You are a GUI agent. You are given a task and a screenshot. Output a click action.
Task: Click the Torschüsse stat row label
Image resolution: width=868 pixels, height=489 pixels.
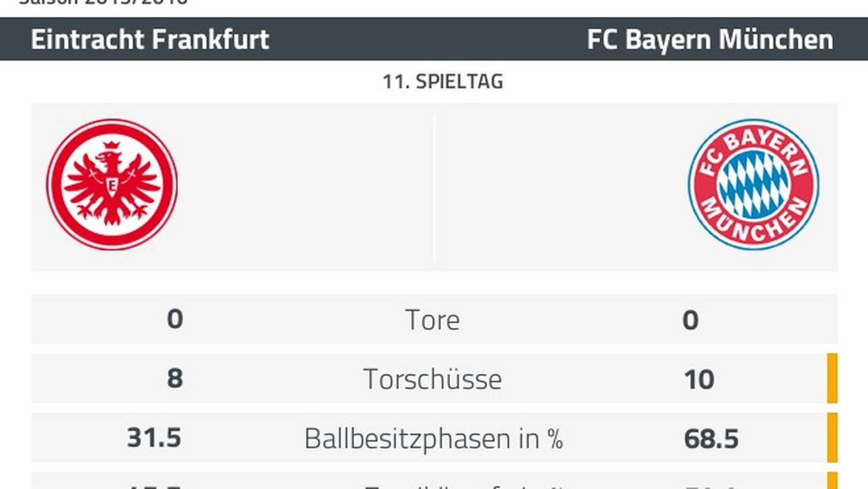(x=433, y=379)
